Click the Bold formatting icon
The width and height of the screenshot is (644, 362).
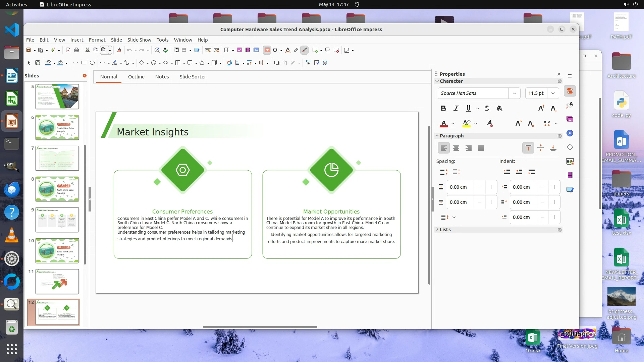click(443, 108)
